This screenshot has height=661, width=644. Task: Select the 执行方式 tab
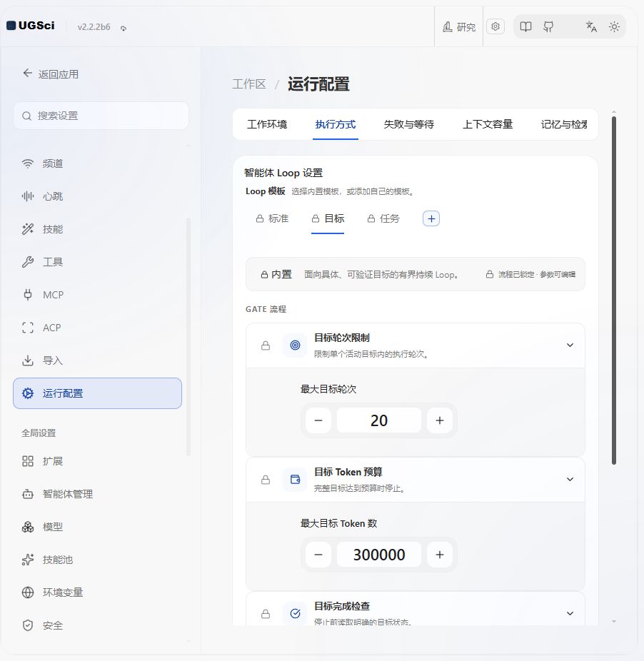point(336,124)
